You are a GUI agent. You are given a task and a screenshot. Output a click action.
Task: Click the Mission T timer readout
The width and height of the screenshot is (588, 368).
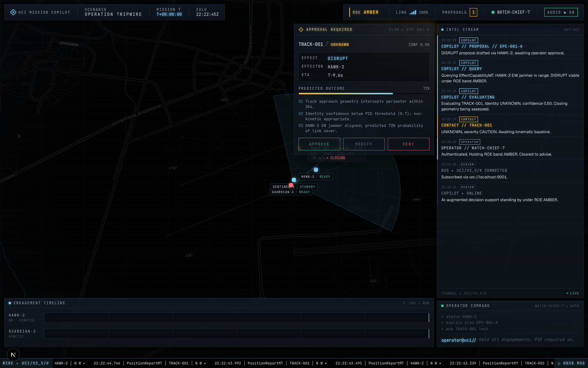[169, 14]
